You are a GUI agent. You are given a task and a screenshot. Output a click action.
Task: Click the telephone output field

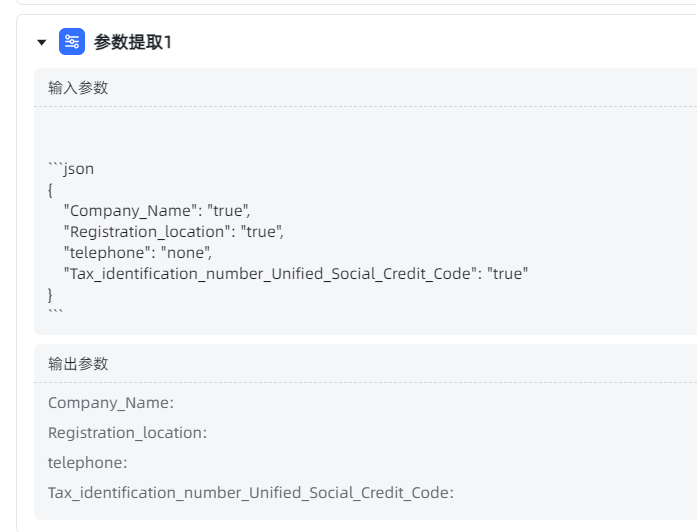coord(88,463)
